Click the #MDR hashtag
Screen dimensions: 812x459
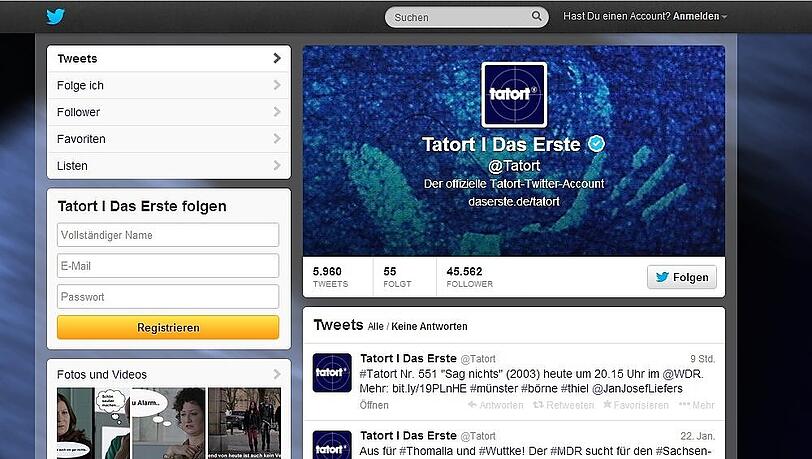tap(567, 451)
